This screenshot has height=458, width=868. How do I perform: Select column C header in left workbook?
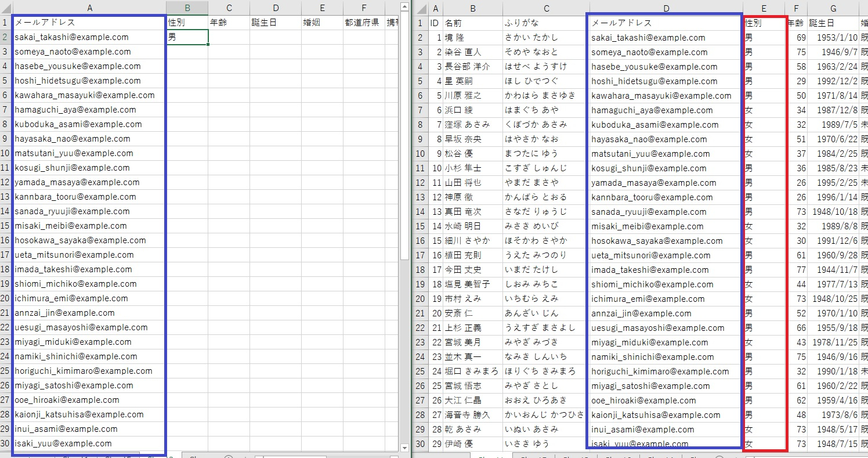[x=229, y=8]
